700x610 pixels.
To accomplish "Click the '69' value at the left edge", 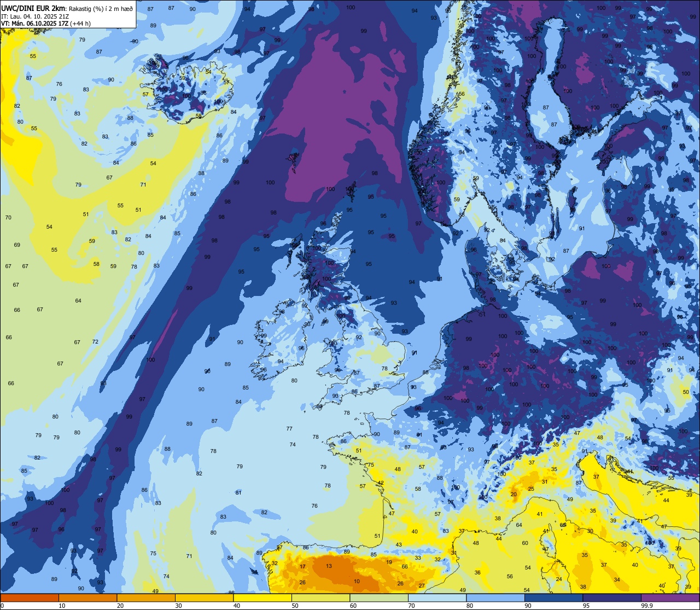I will pyautogui.click(x=17, y=245).
